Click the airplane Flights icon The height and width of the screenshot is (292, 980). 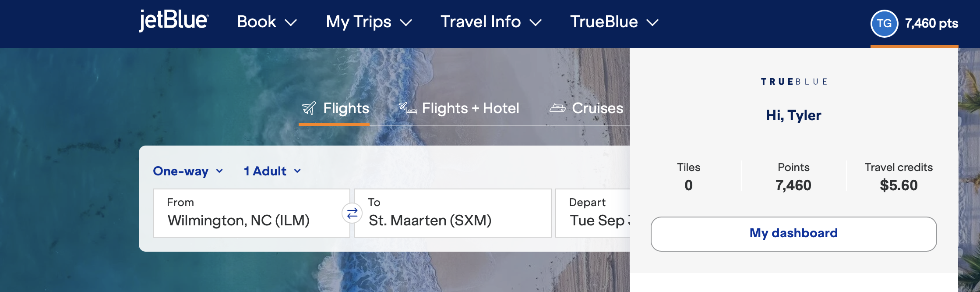click(x=309, y=108)
